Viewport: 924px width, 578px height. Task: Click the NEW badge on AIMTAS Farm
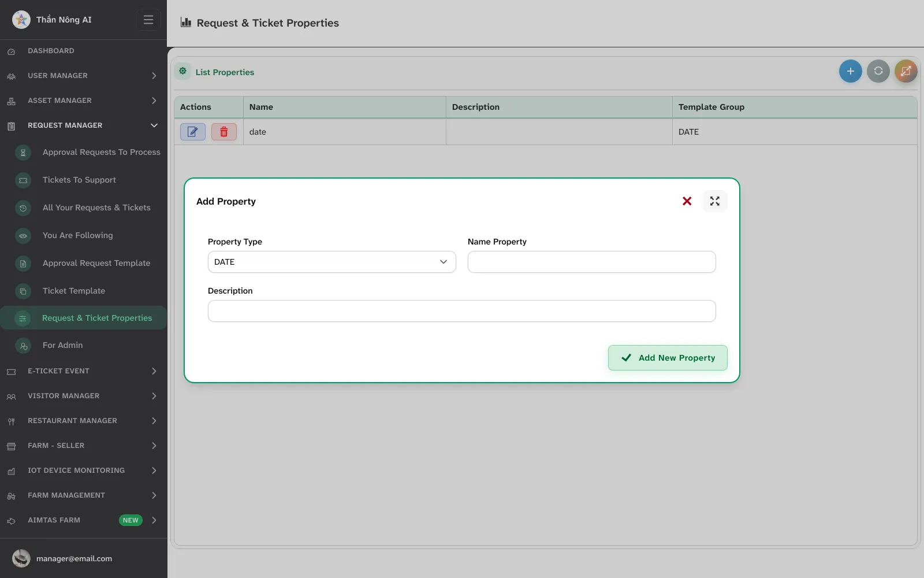pyautogui.click(x=131, y=520)
